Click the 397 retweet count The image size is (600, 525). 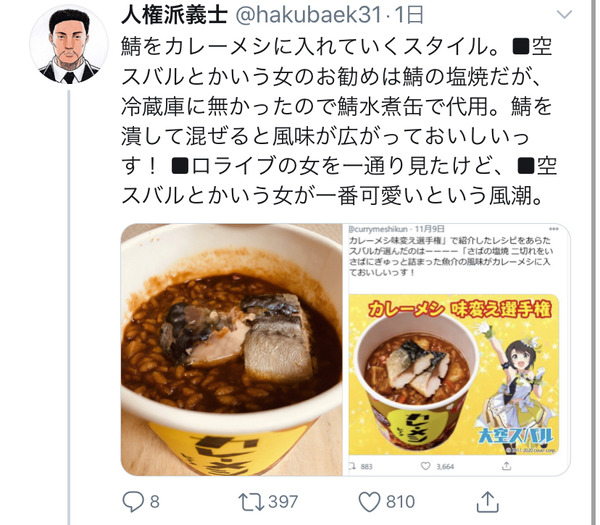click(283, 502)
